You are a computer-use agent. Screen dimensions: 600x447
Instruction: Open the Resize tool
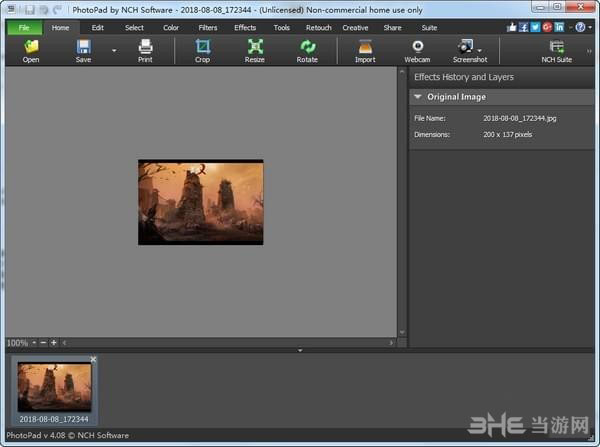click(x=255, y=46)
